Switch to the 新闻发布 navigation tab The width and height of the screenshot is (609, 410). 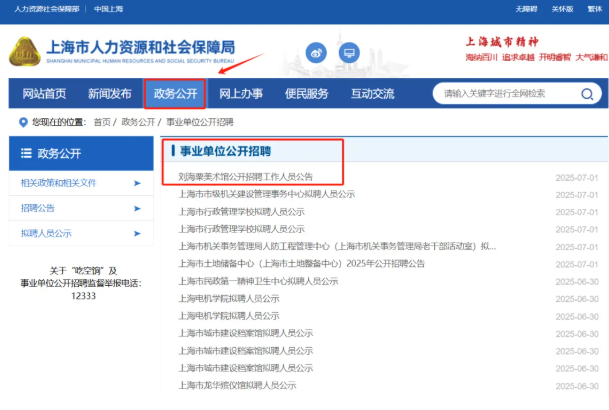[x=109, y=94]
